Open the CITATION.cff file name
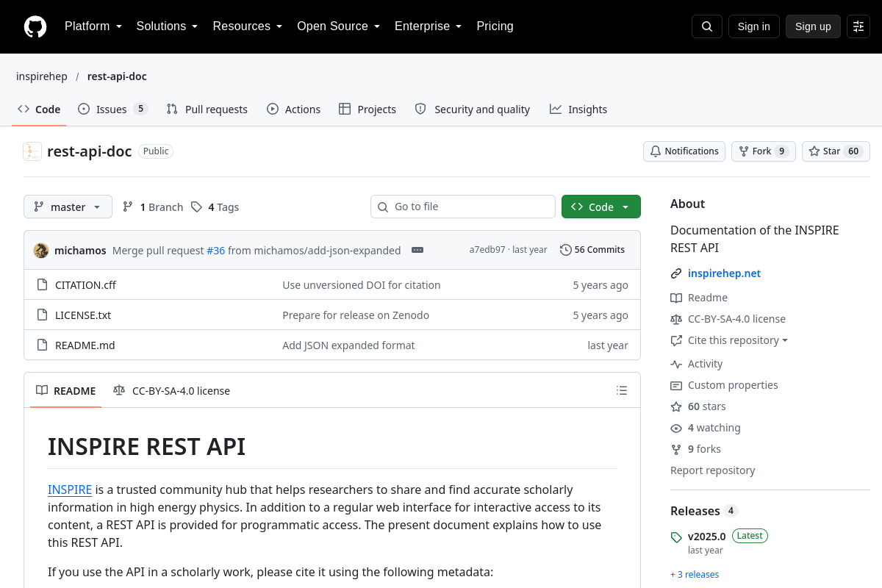 pos(86,285)
